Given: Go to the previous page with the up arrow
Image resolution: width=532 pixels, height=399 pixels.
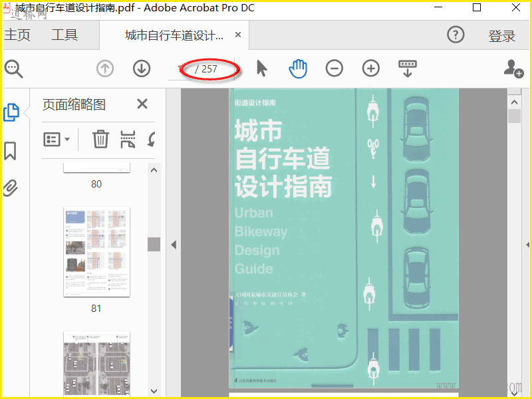Looking at the screenshot, I should pyautogui.click(x=105, y=69).
